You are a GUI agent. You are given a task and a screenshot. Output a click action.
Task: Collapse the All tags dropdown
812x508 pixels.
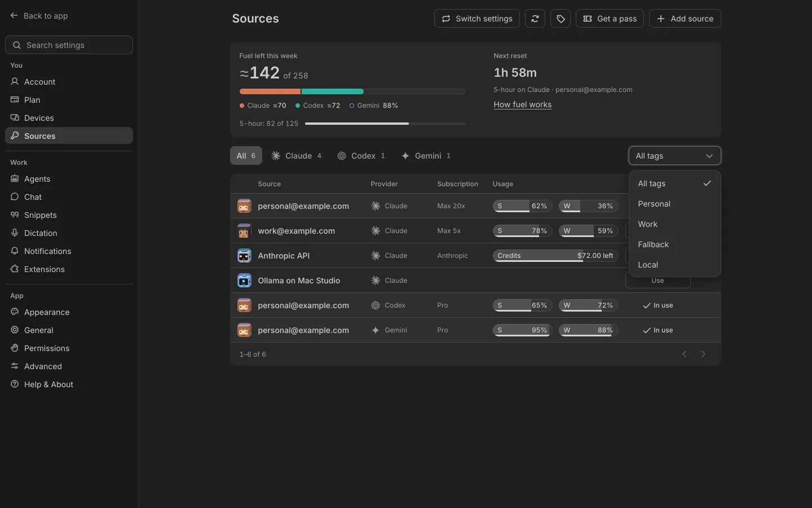coord(674,156)
